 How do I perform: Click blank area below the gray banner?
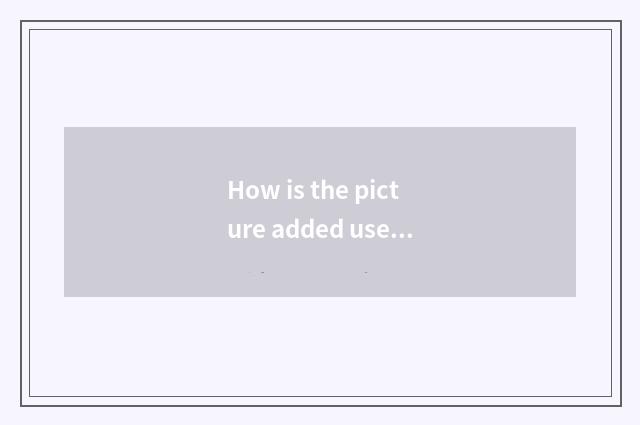[x=320, y=346]
